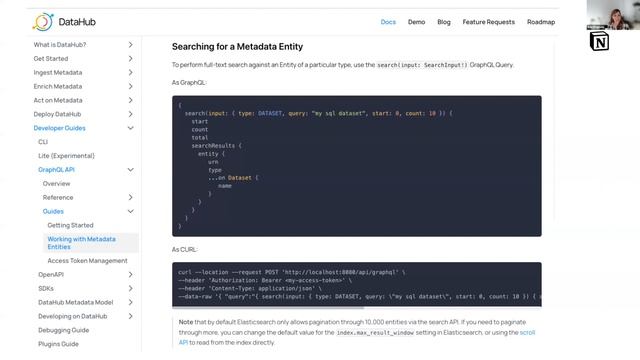Viewport: 640px width, 360px height.
Task: Expand the Developing on DataHub chevron
Action: [x=130, y=316]
